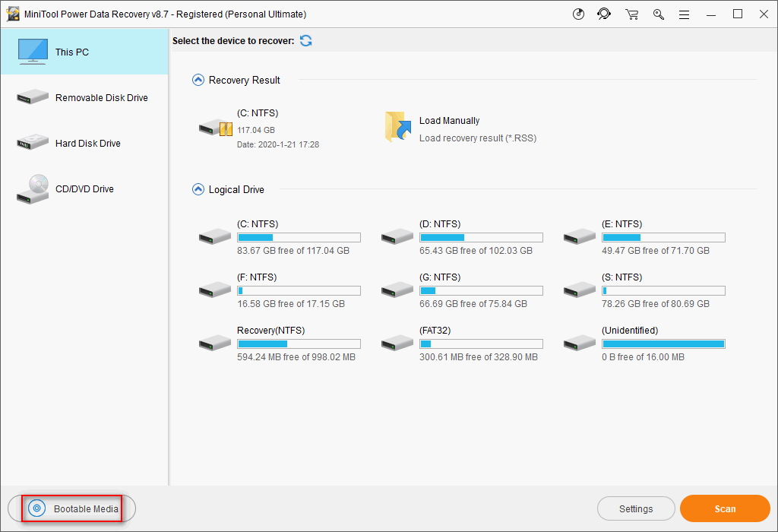Collapse the Logical Drive section
The image size is (778, 532).
pyautogui.click(x=198, y=189)
